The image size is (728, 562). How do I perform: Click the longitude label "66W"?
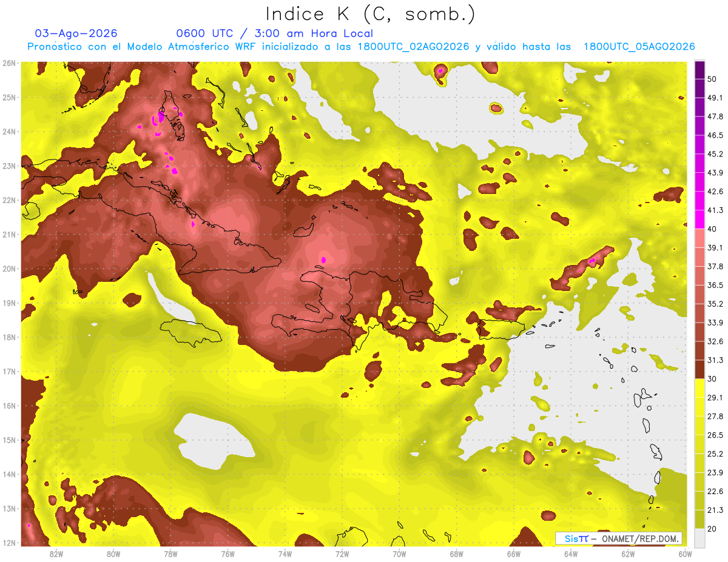pos(514,554)
